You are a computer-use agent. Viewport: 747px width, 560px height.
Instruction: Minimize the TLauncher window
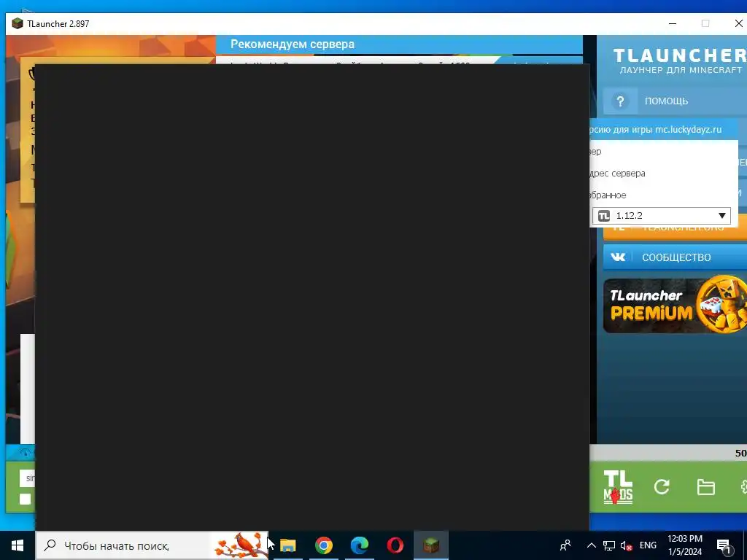672,24
